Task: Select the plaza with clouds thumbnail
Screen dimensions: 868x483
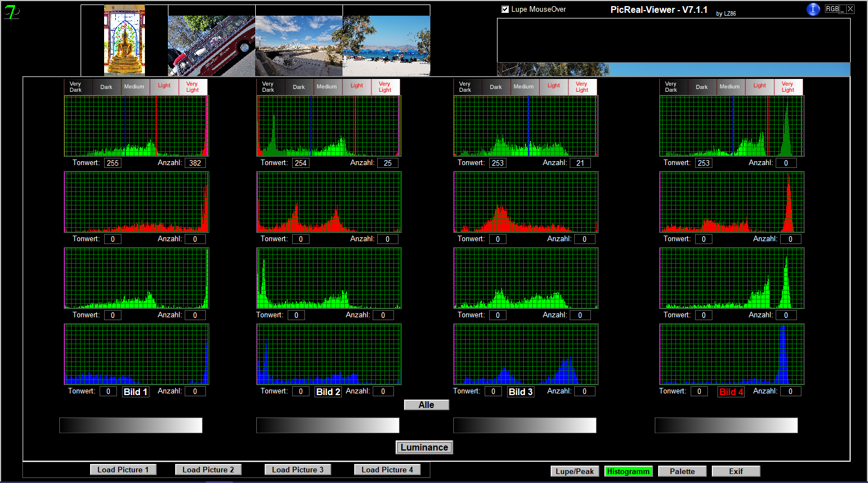Action: coord(299,46)
